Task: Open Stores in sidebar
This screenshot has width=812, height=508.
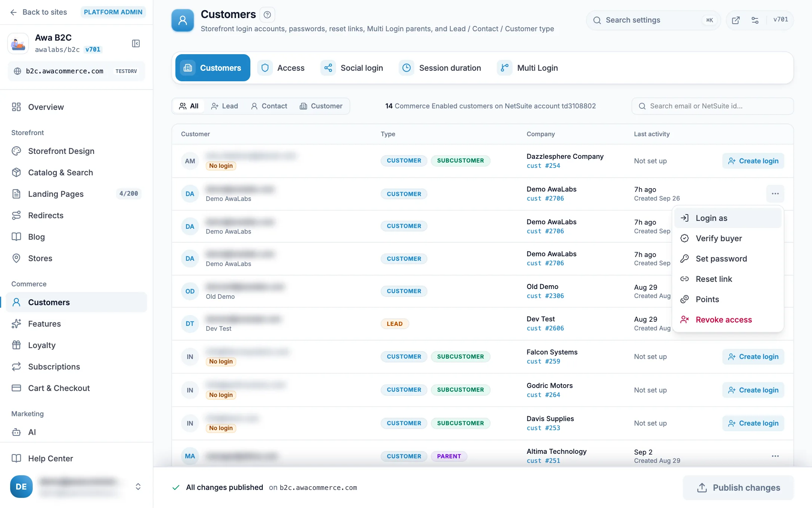Action: [x=76, y=259]
